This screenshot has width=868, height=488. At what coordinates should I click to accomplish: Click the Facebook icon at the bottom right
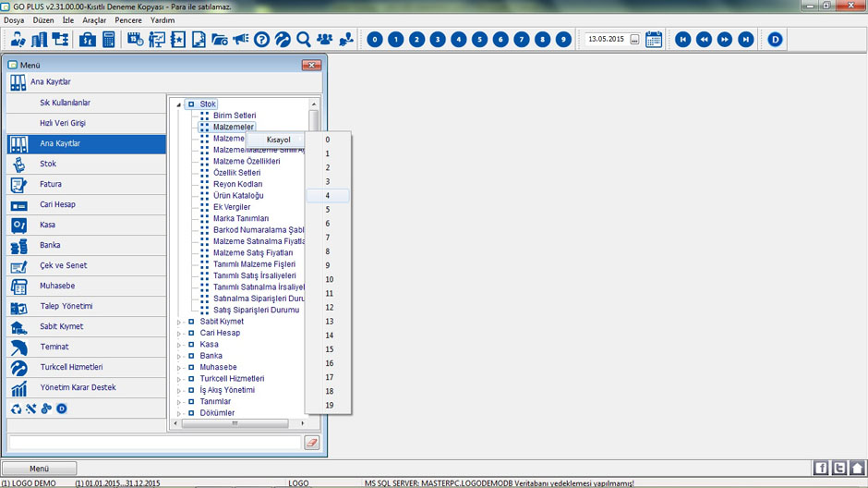[821, 468]
